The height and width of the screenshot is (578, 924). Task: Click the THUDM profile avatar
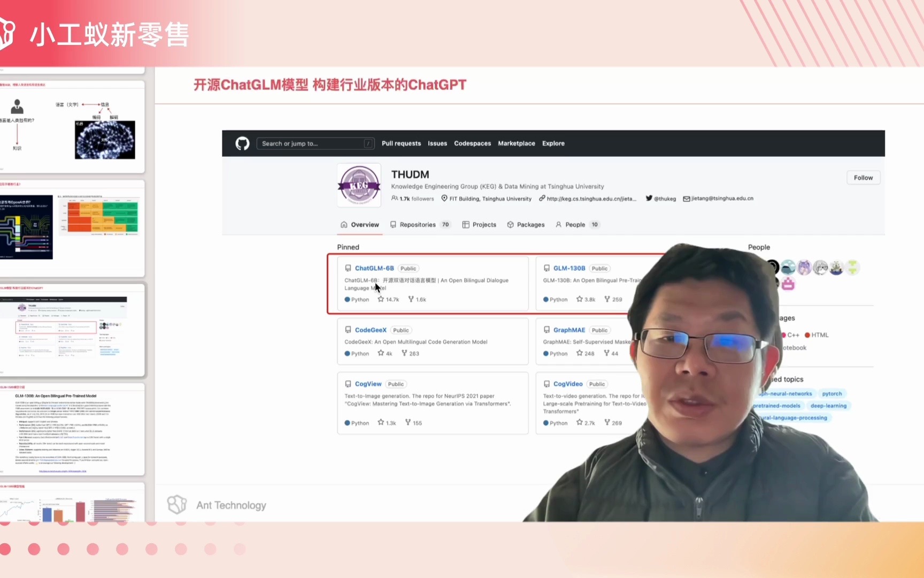[358, 185]
